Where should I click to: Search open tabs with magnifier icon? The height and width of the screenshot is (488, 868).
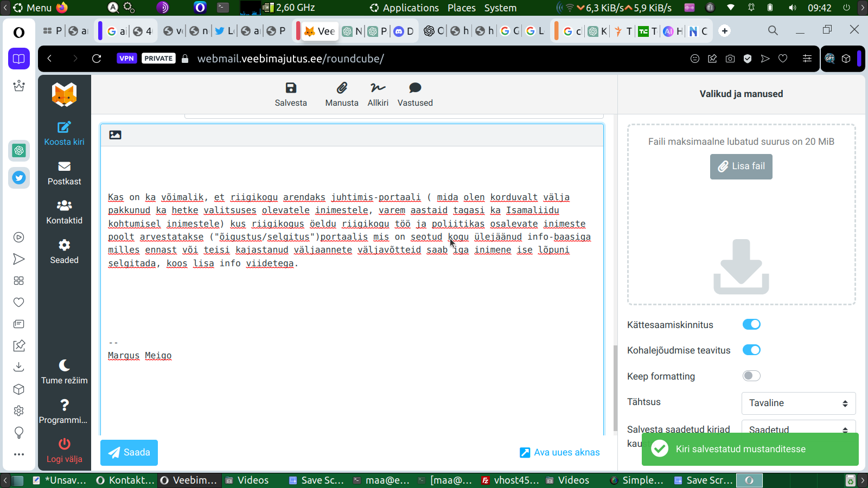tap(773, 31)
